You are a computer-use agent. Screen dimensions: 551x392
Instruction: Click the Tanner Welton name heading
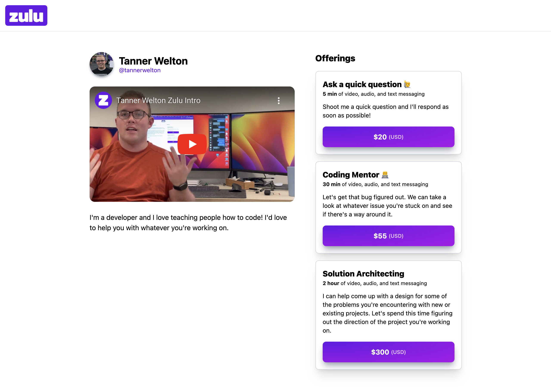153,61
